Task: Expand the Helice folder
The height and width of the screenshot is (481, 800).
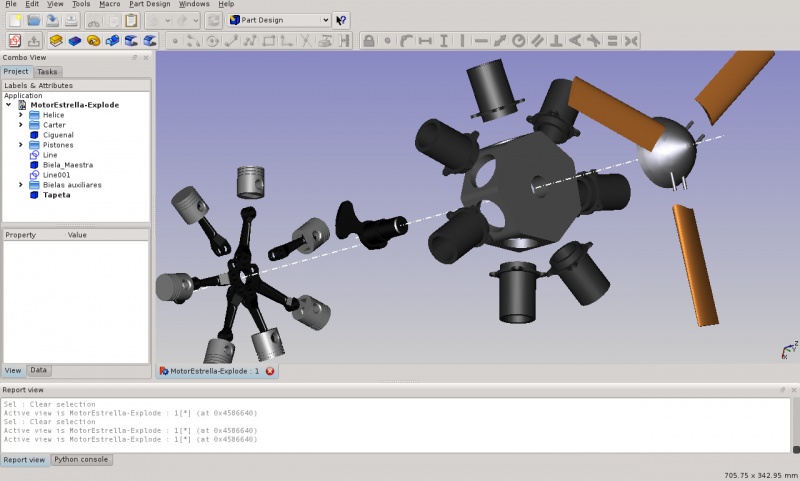Action: [x=20, y=115]
